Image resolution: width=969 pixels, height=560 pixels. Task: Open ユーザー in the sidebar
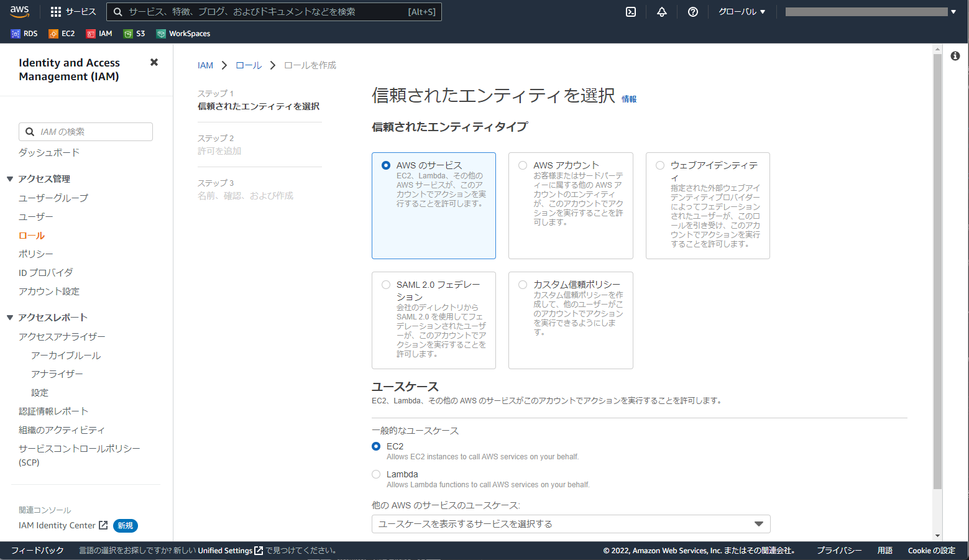point(36,216)
